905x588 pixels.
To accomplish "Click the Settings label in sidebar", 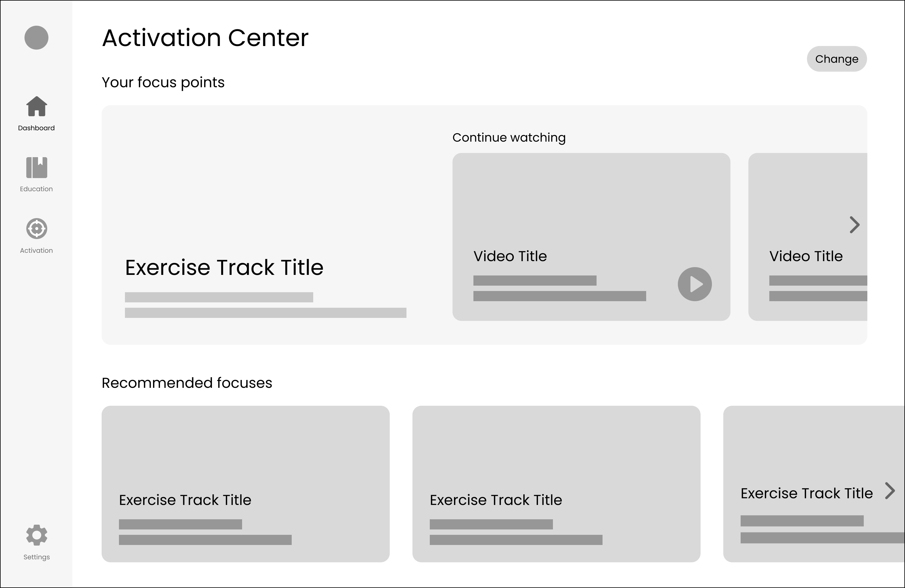I will pos(36,557).
